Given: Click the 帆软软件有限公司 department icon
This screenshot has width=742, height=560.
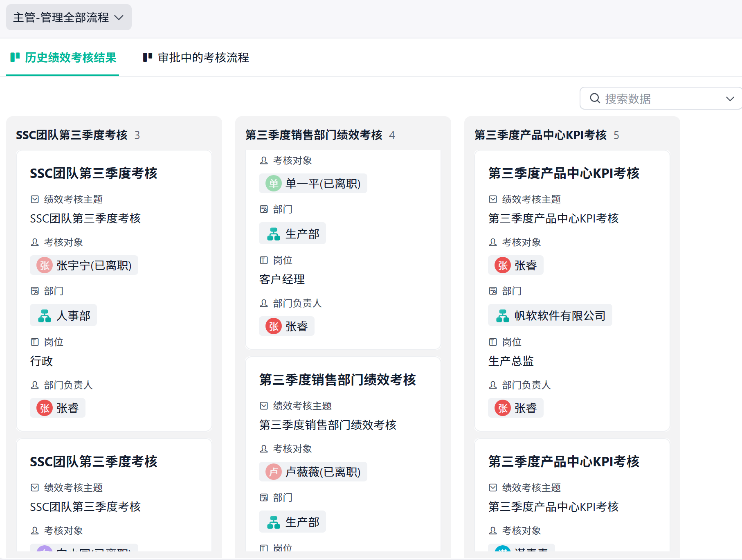Looking at the screenshot, I should click(x=503, y=315).
